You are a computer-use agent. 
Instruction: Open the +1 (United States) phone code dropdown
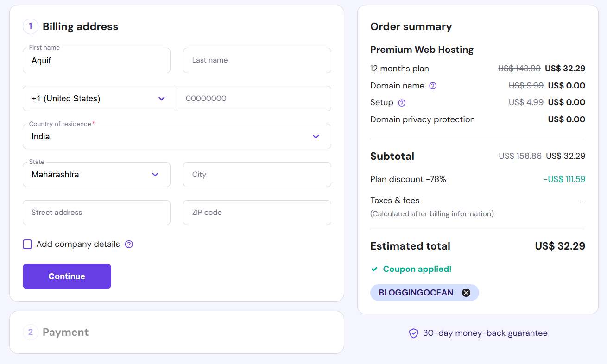[x=100, y=98]
